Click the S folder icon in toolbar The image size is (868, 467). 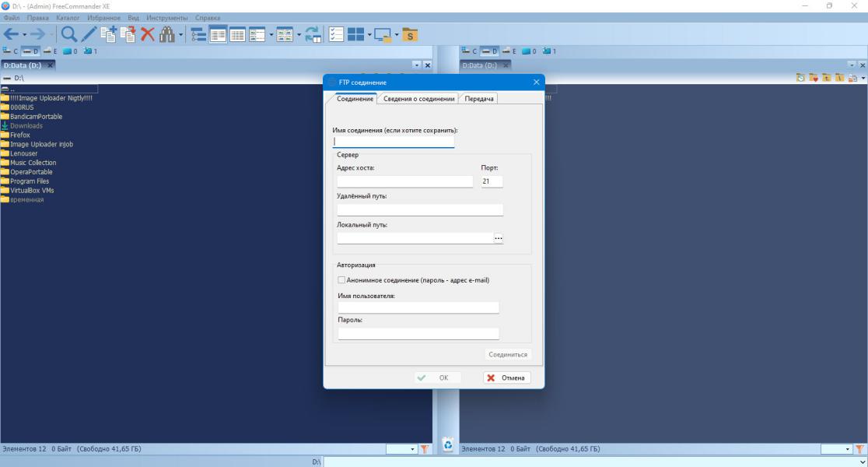point(410,35)
